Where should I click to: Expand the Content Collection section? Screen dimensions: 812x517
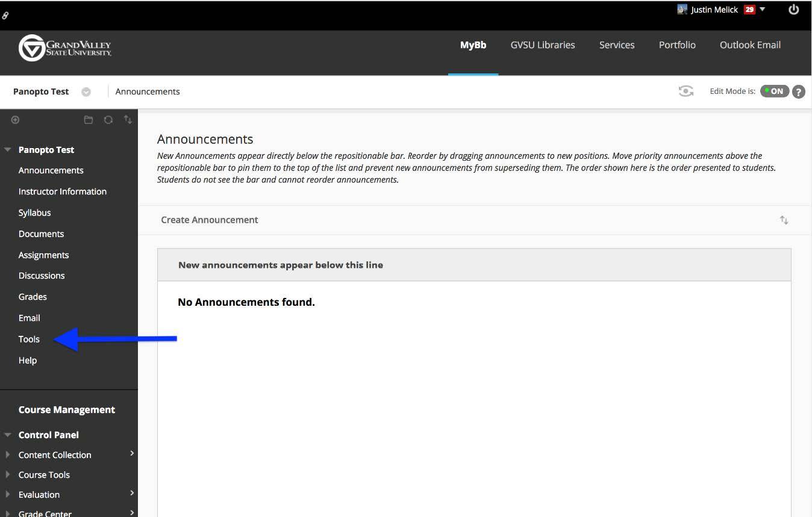55,455
